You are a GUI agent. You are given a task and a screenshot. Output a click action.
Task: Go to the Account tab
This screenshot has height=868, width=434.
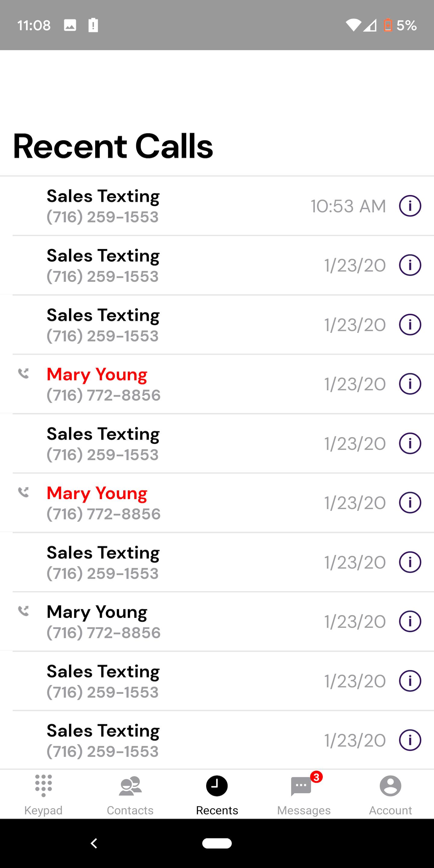point(391,794)
